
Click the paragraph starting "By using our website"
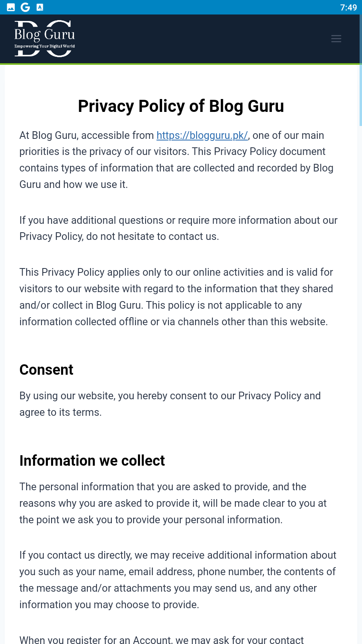170,404
